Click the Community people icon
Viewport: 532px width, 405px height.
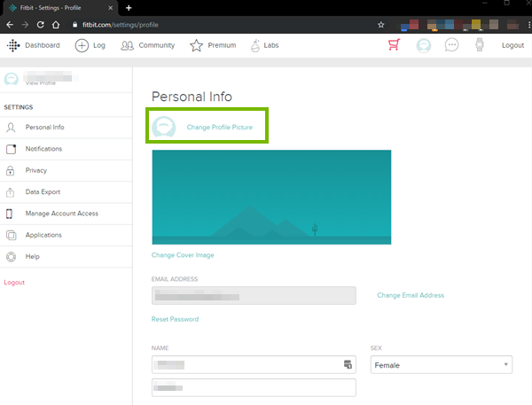[x=127, y=45]
